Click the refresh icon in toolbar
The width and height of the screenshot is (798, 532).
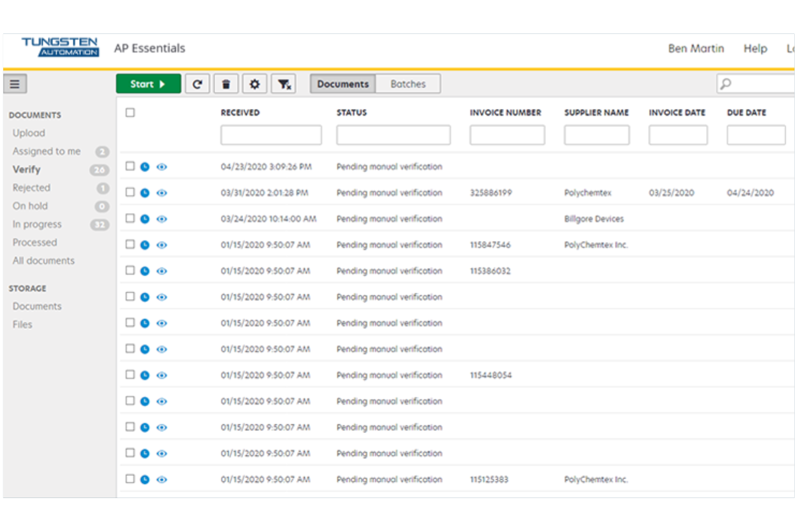point(197,84)
